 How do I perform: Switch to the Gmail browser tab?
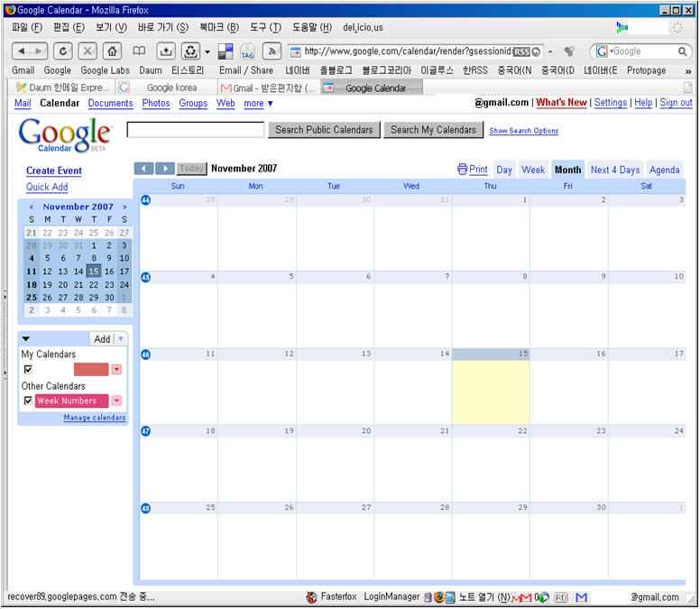tap(268, 88)
